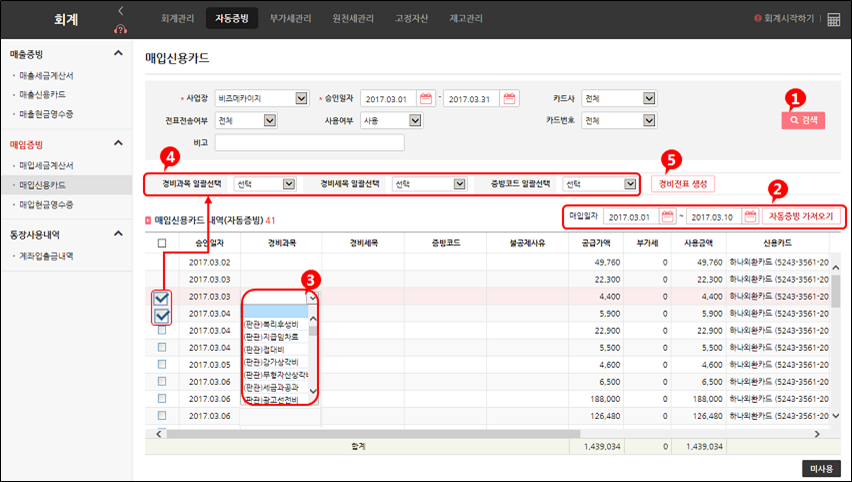
Task: Open calendar icon for 매입일자 end date
Action: [x=750, y=216]
